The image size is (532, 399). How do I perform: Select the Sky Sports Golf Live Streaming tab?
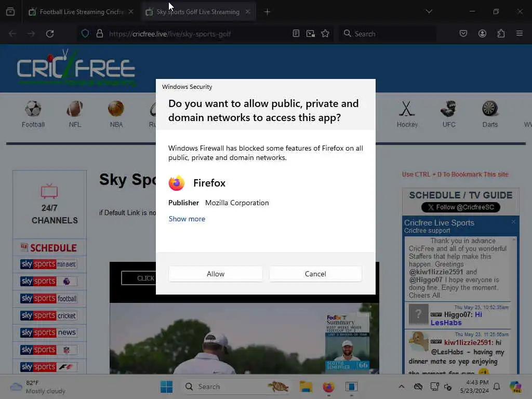coord(198,12)
